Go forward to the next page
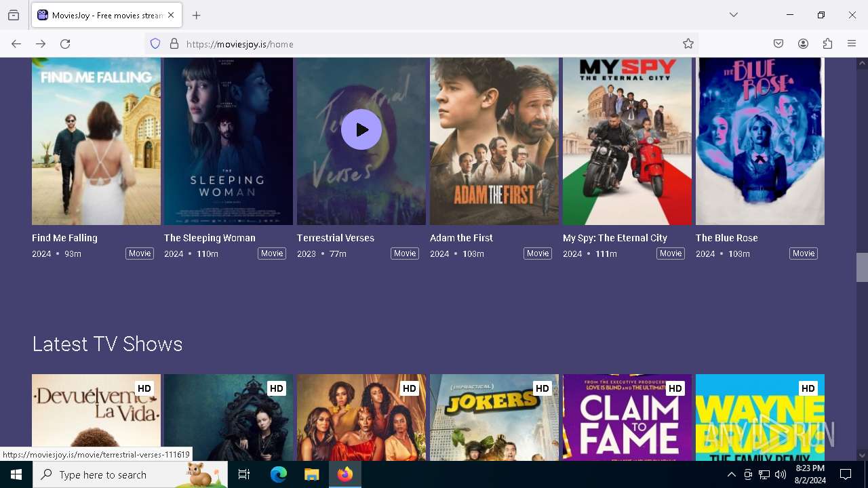The height and width of the screenshot is (488, 868). tap(41, 44)
